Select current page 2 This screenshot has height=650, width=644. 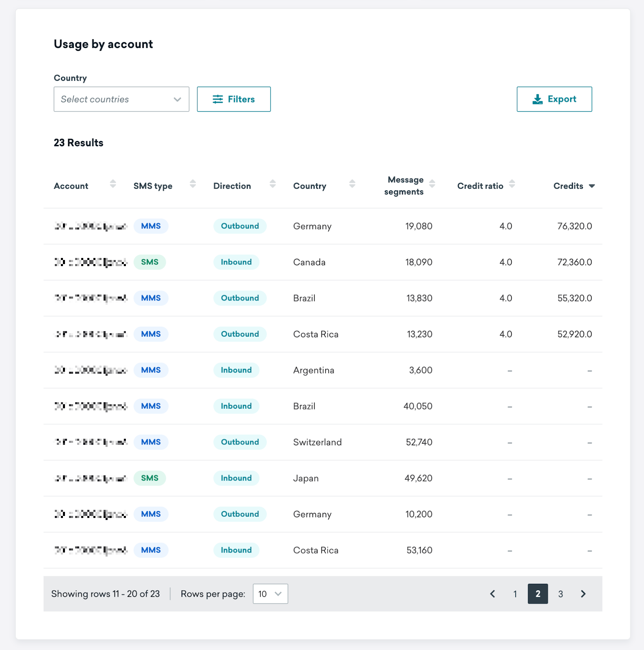[x=538, y=594]
